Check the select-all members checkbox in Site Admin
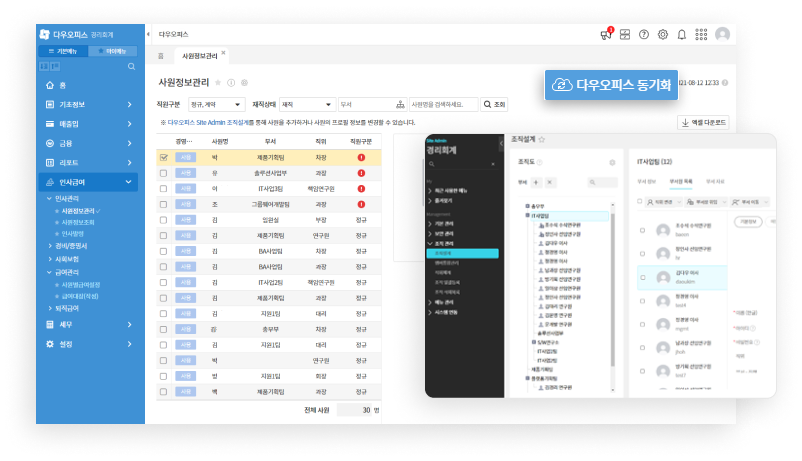 [639, 202]
